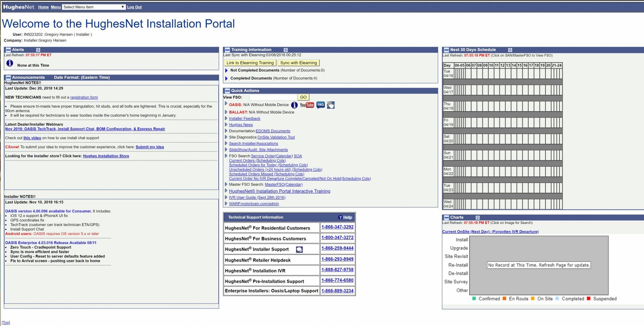Click Home in the top navigation
The width and height of the screenshot is (644, 326).
tap(43, 7)
